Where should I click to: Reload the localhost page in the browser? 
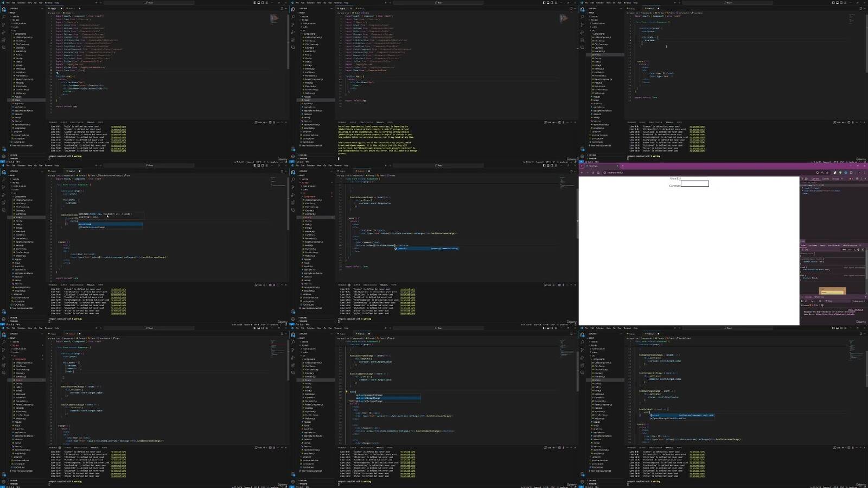click(593, 173)
